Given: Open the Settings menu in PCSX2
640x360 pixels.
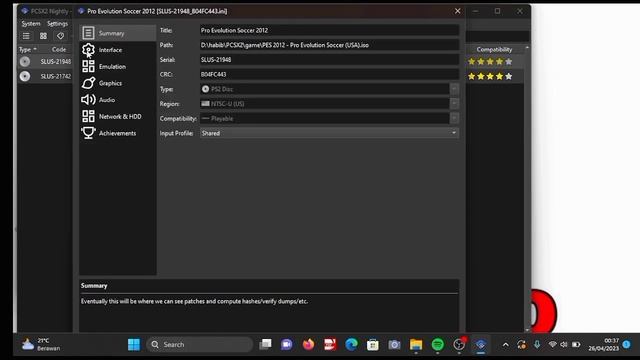Looking at the screenshot, I should [58, 24].
